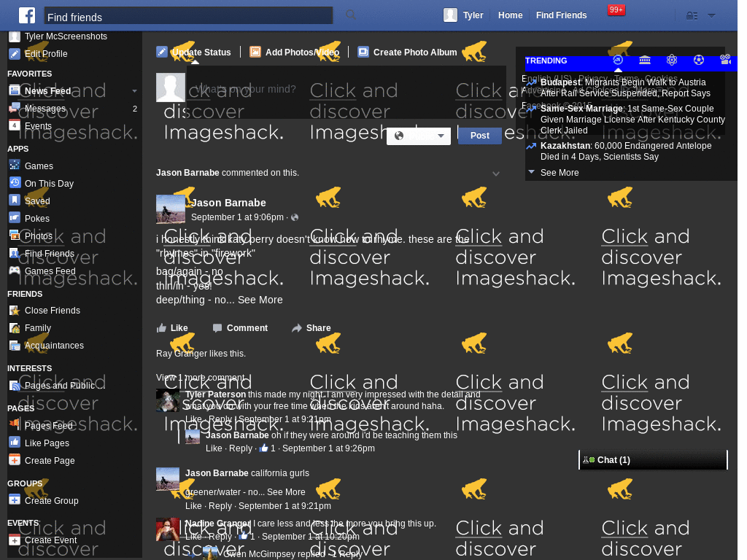Expand trending See More

(560, 173)
